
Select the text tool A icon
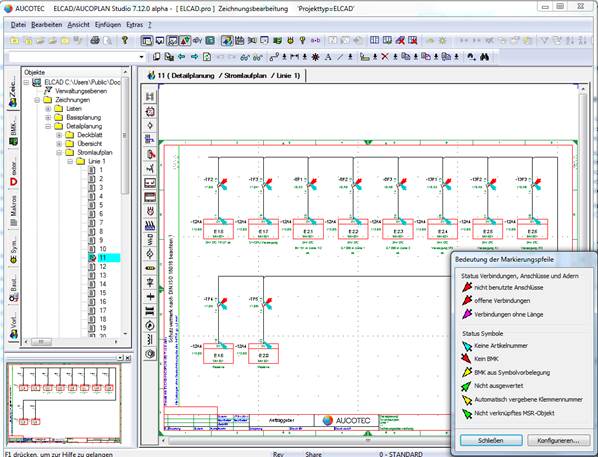coord(328,57)
